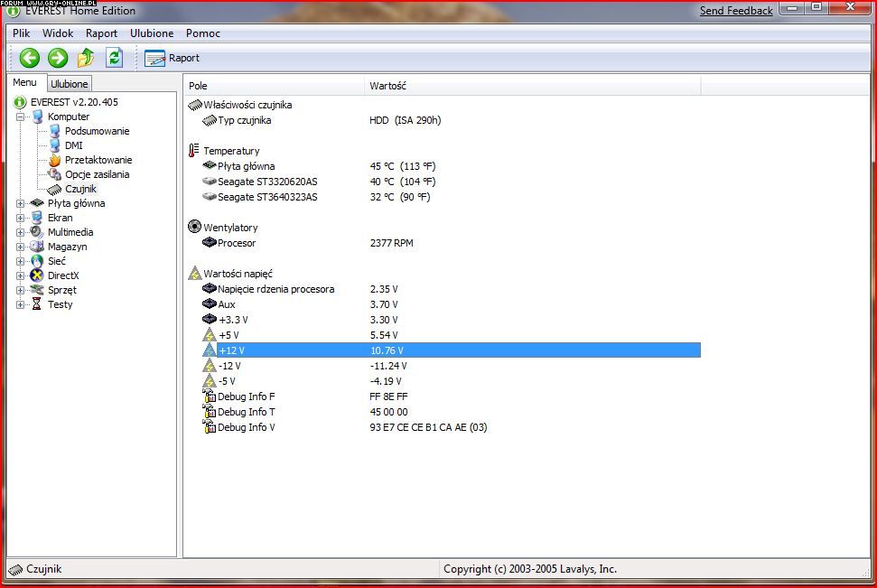Click the Raport toolbar button
Image resolution: width=877 pixels, height=588 pixels.
pos(173,58)
